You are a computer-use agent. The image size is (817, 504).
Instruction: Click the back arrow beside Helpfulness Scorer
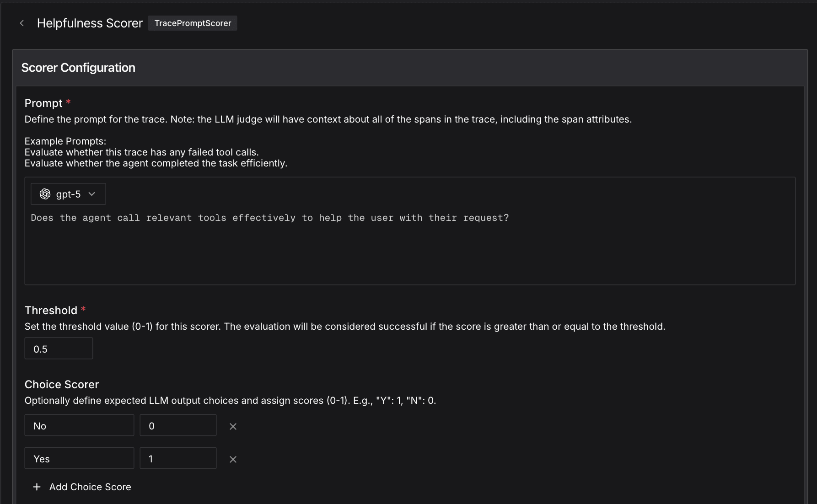22,23
